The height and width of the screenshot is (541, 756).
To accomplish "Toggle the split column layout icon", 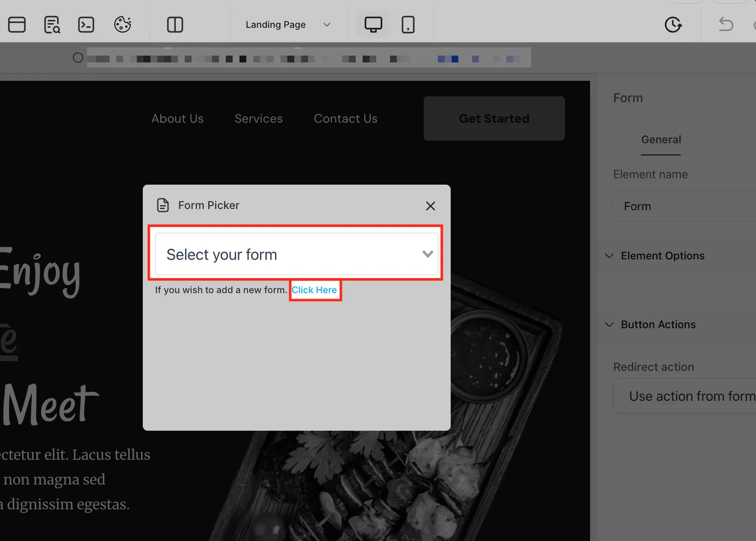I will point(175,25).
